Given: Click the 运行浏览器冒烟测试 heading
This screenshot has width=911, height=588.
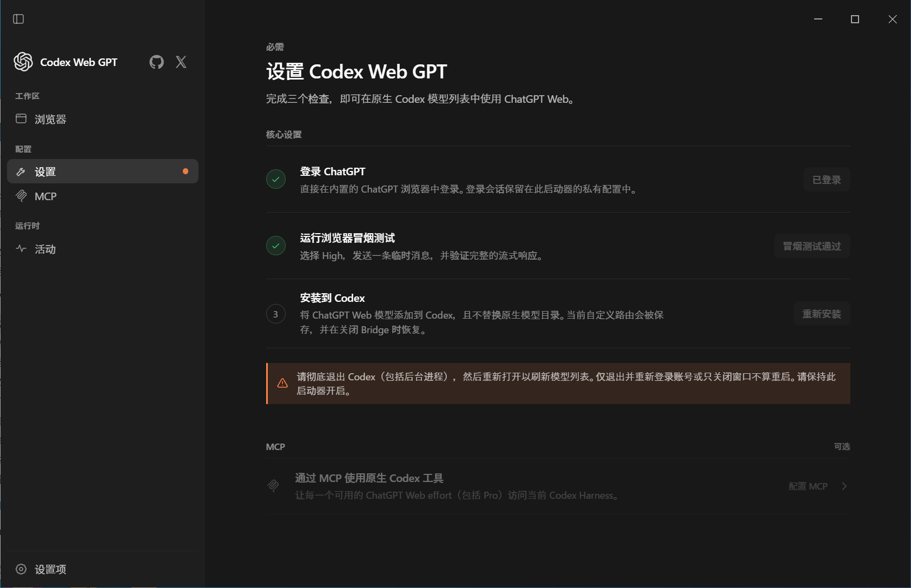Looking at the screenshot, I should pyautogui.click(x=347, y=238).
